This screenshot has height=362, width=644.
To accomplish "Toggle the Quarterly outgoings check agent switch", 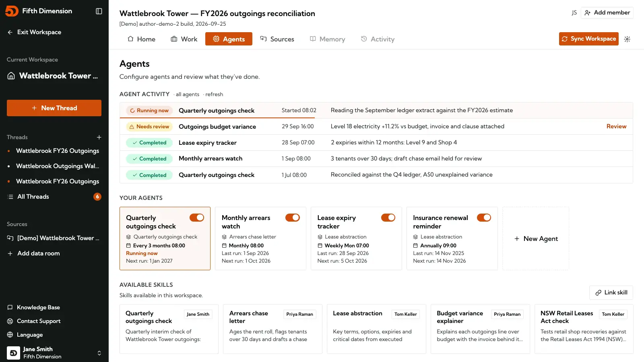I will pos(197,218).
